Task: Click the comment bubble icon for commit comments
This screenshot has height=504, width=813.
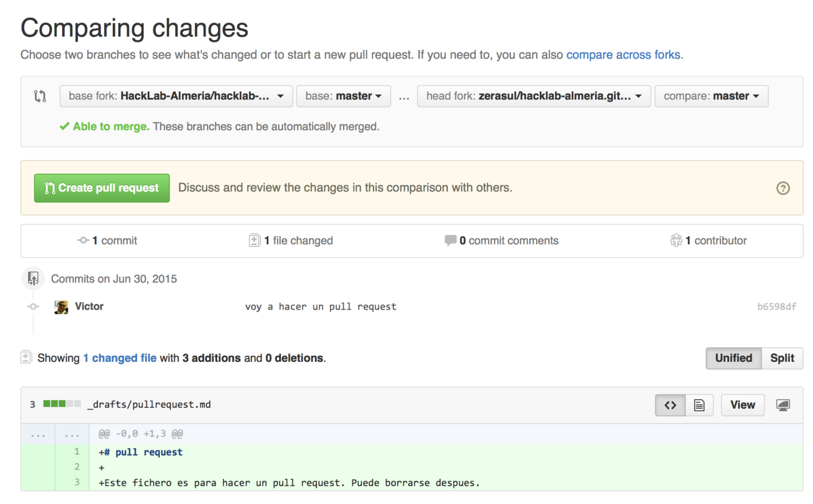Action: [450, 240]
